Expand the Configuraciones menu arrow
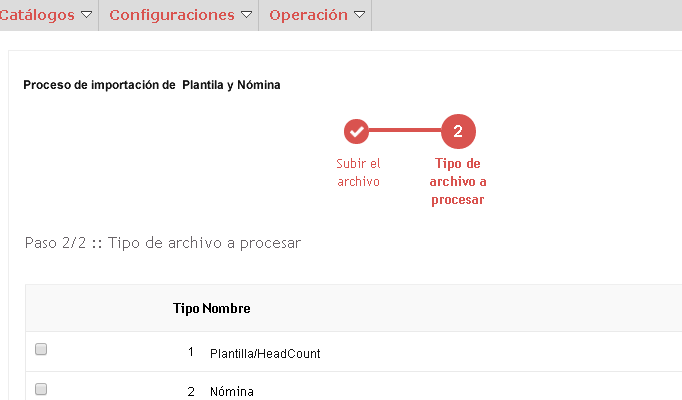The width and height of the screenshot is (682, 400). 247,15
